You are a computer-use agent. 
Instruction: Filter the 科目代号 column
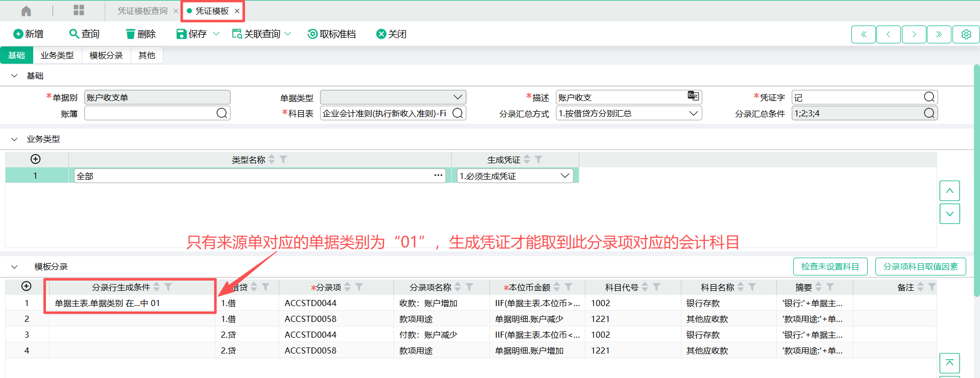657,287
